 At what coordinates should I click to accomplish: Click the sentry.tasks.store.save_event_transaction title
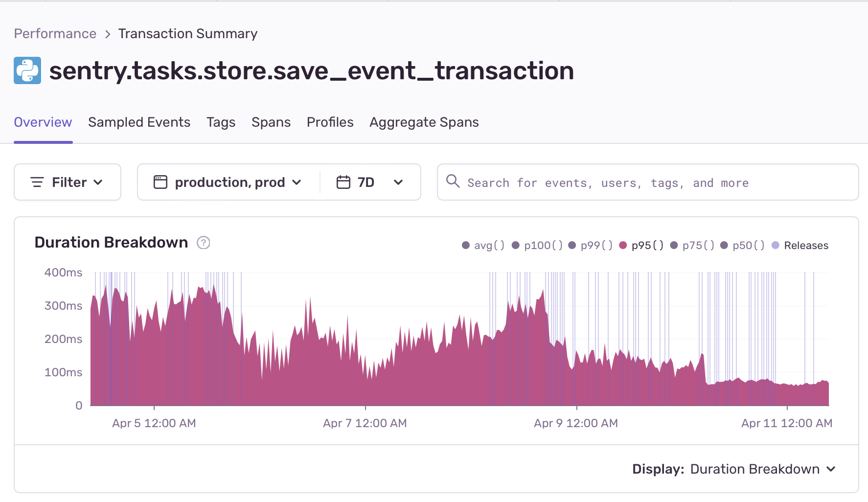(x=312, y=70)
